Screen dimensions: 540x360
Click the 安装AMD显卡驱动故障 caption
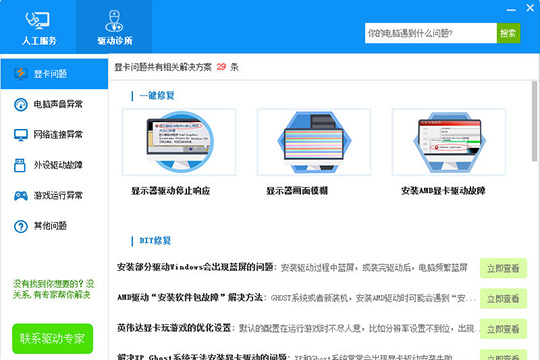click(x=443, y=191)
